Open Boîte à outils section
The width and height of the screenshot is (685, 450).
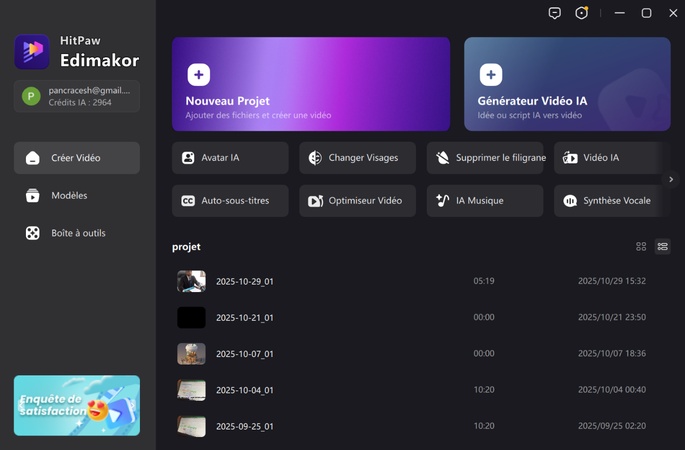pyautogui.click(x=77, y=233)
